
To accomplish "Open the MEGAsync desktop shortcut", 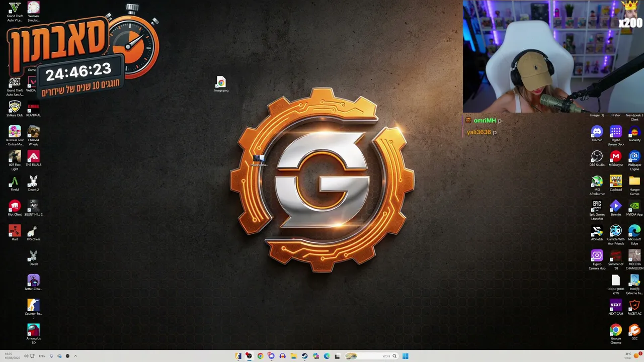I will click(616, 158).
